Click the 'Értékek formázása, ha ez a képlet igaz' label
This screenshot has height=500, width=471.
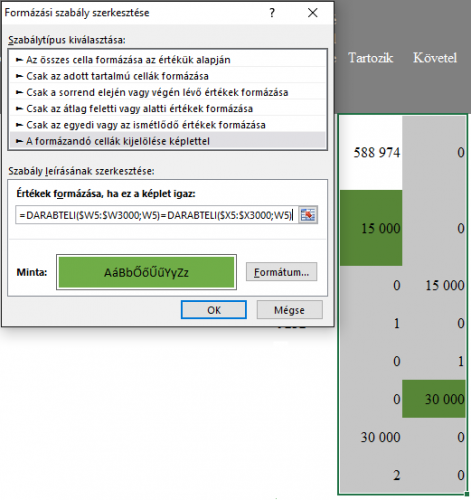point(106,194)
